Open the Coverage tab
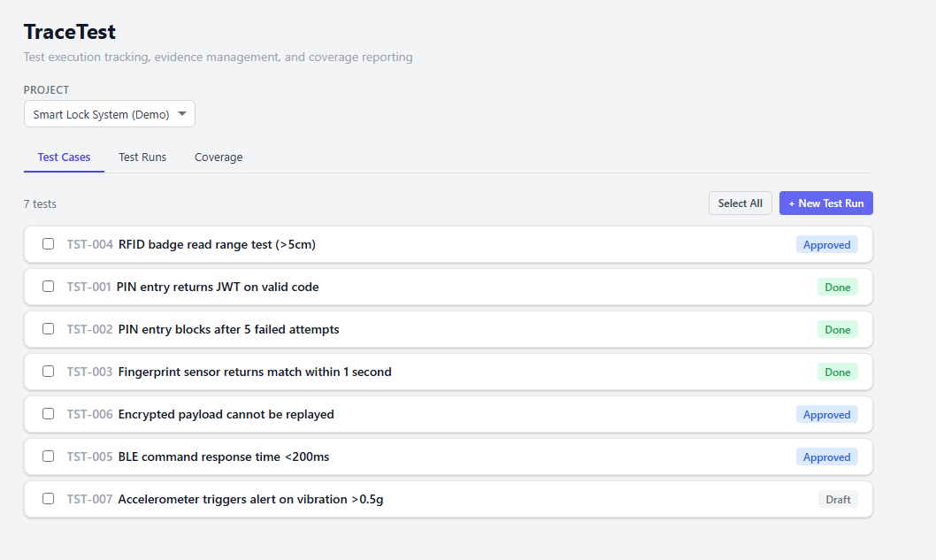 click(219, 157)
